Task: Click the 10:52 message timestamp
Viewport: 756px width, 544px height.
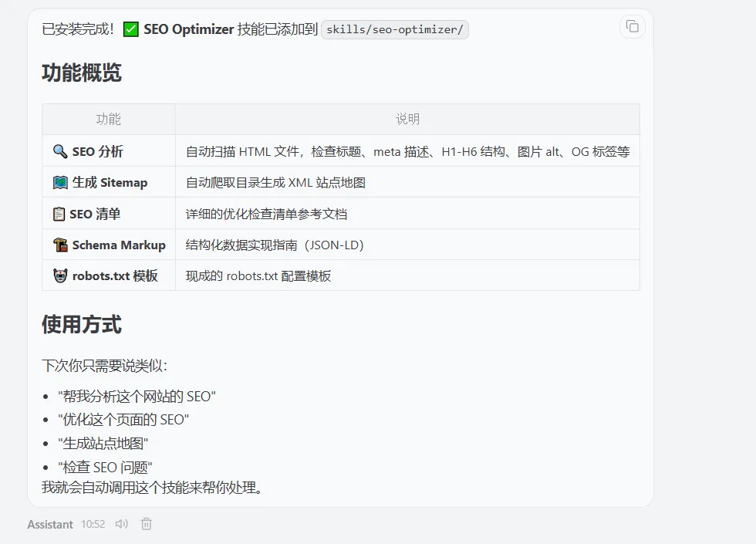Action: pos(93,524)
